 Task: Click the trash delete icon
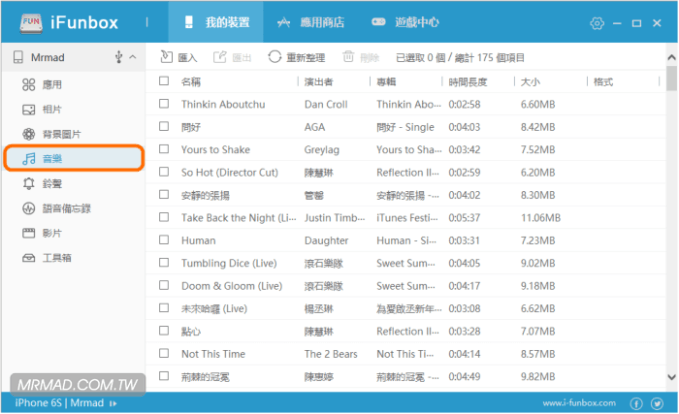click(348, 56)
